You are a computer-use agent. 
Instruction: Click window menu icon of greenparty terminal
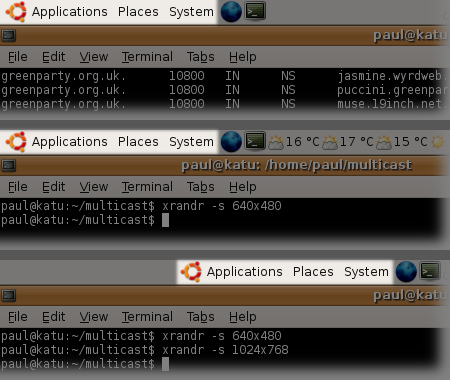[x=8, y=35]
